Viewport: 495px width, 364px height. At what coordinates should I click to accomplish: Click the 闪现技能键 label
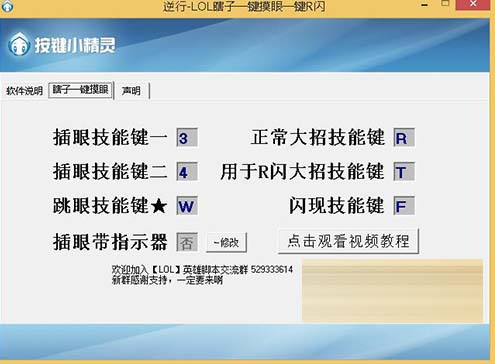tap(337, 206)
